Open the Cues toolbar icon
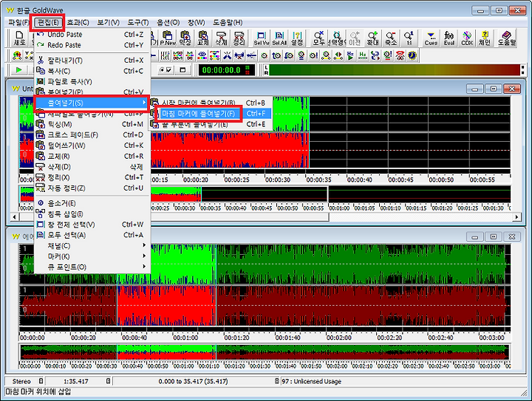Viewport: 532px width, 401px height. [x=431, y=38]
